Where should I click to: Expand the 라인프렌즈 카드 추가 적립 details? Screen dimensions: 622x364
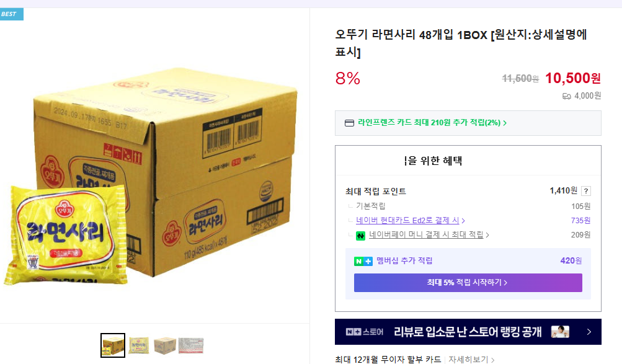click(505, 123)
